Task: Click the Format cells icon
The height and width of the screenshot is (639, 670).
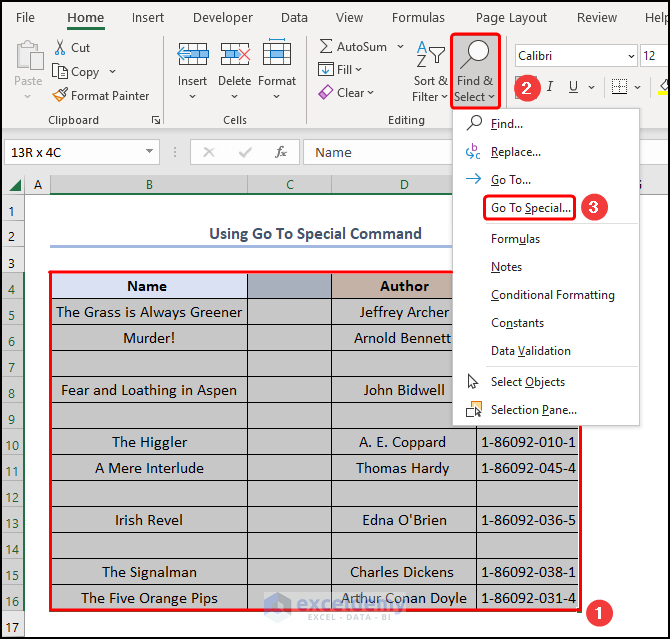Action: [x=277, y=52]
